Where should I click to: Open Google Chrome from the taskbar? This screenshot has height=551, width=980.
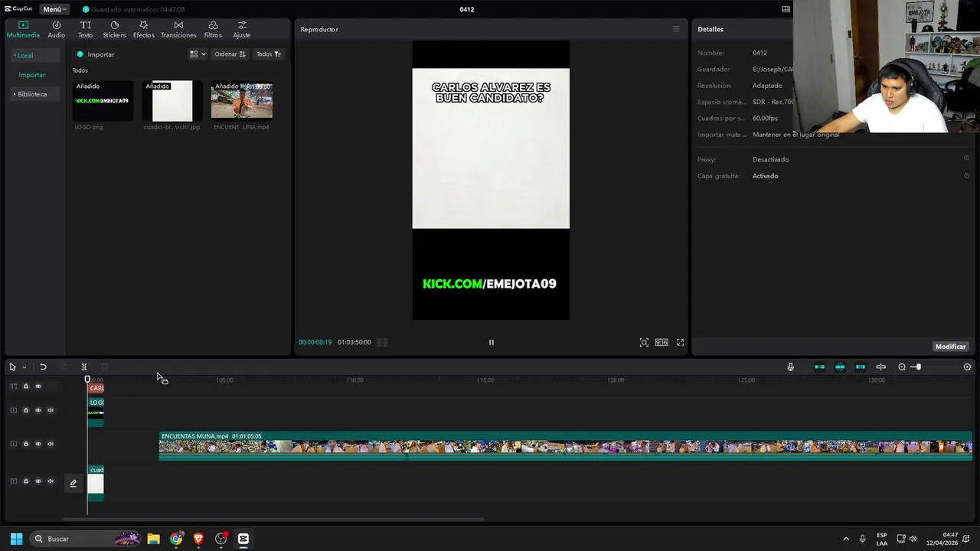coord(176,539)
